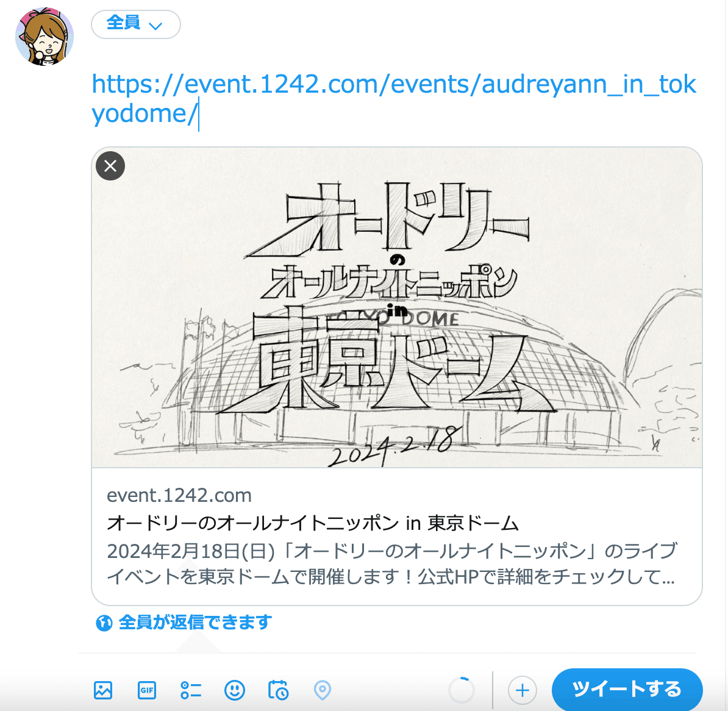The width and height of the screenshot is (728, 711).
Task: Post using the ツイートする button
Action: 627,689
